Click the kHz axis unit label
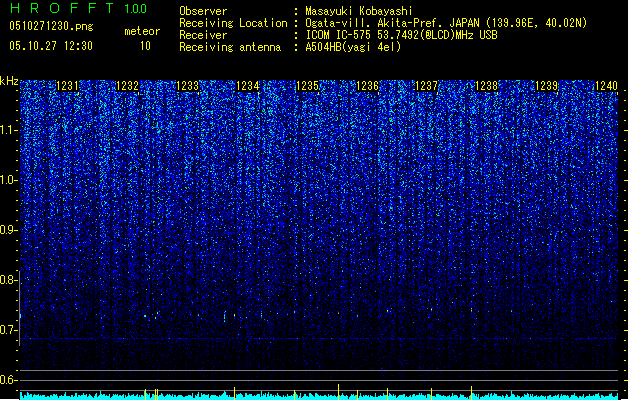The image size is (629, 400). tap(9, 81)
